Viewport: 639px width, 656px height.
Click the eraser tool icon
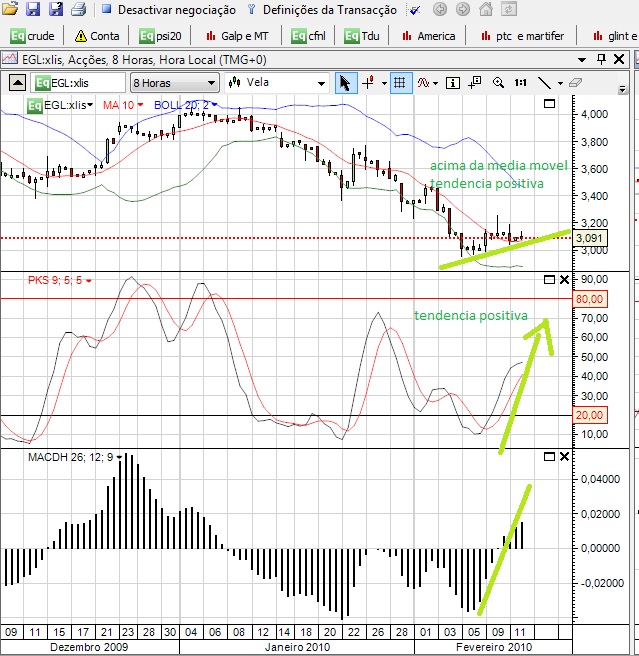pos(575,83)
